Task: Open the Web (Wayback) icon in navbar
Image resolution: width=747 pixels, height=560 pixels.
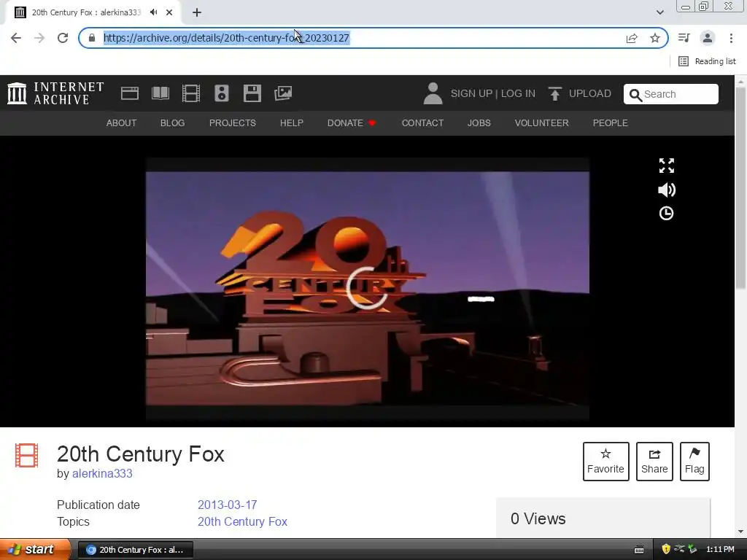Action: coord(130,93)
